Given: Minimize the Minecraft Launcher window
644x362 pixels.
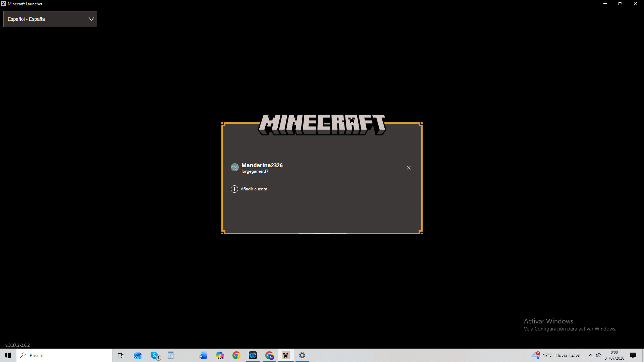Looking at the screenshot, I should tap(605, 4).
